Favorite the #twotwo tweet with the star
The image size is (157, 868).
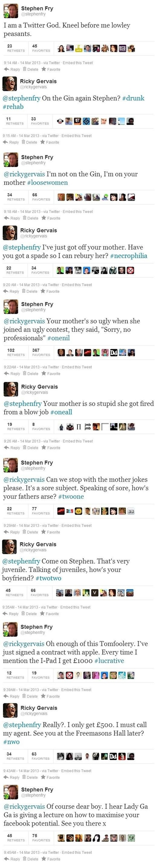tap(42, 613)
